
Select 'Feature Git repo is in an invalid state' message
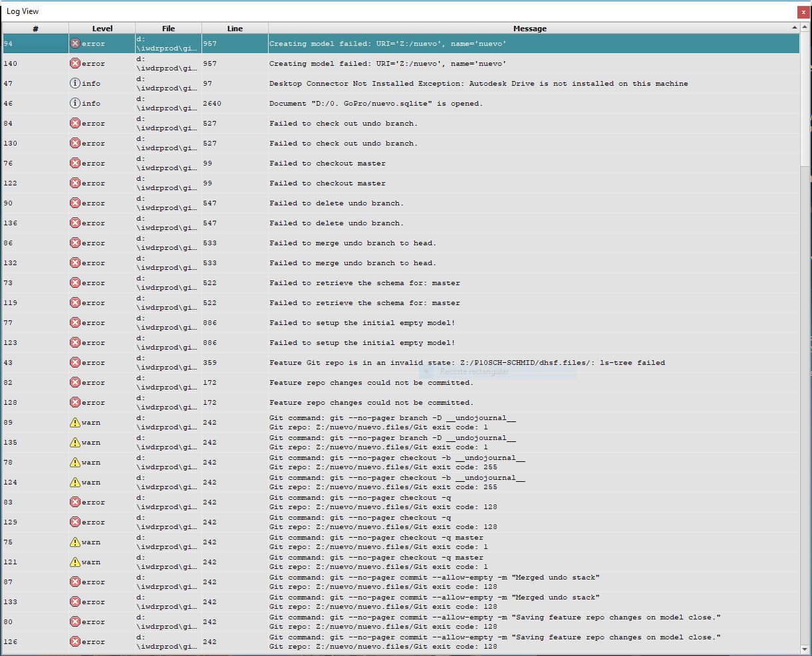pyautogui.click(x=467, y=362)
